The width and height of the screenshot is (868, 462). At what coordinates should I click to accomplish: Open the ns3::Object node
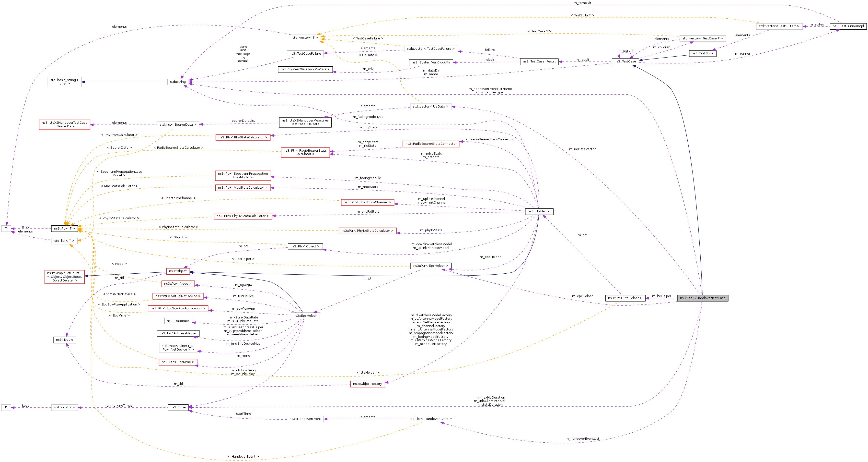pos(178,271)
